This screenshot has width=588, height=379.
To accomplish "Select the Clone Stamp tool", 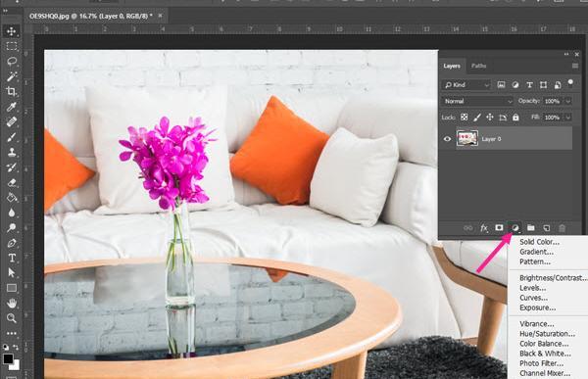I will (11, 152).
